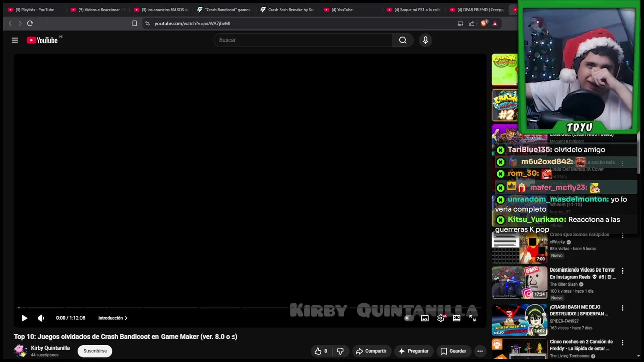
Task: Switch to the Crash Bash Remake tab
Action: point(287,9)
